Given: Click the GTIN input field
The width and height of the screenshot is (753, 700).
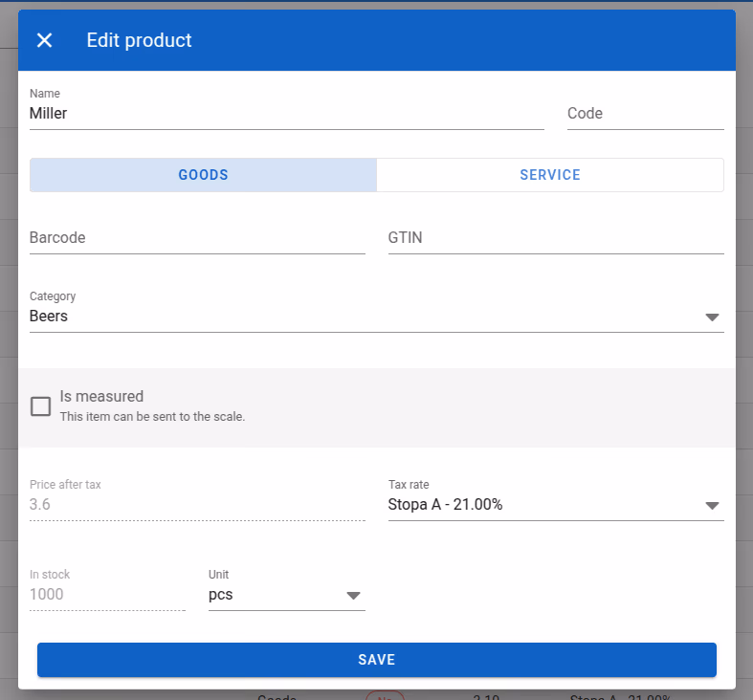Looking at the screenshot, I should [556, 238].
